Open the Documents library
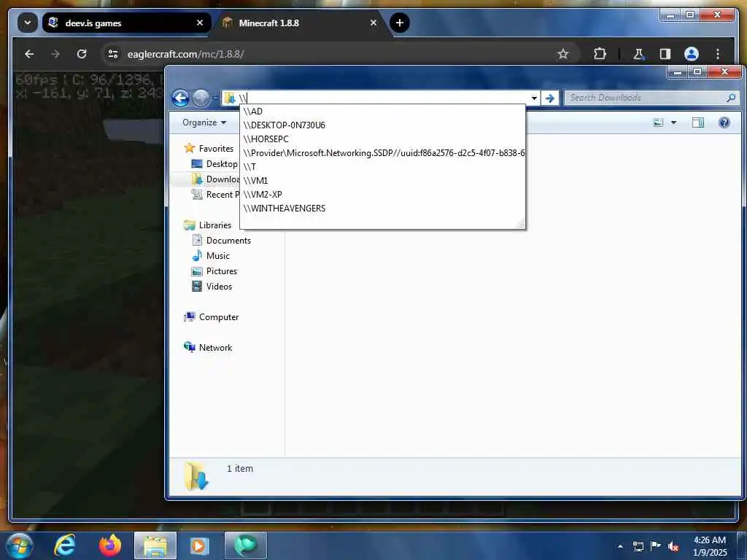747x560 pixels. click(x=228, y=241)
